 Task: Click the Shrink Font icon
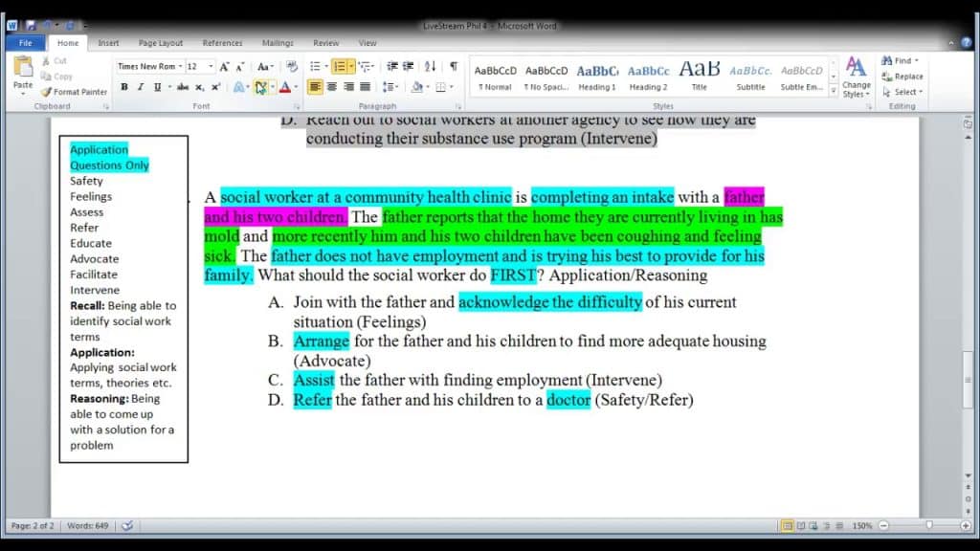pyautogui.click(x=240, y=66)
